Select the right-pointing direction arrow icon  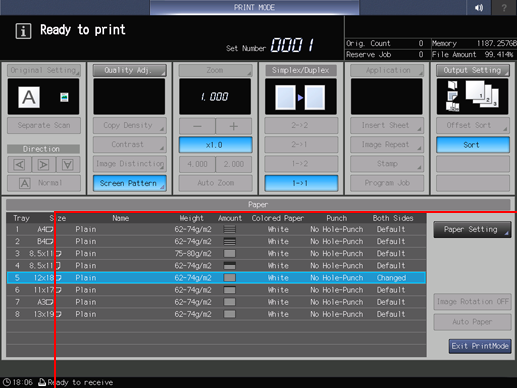coord(44,165)
